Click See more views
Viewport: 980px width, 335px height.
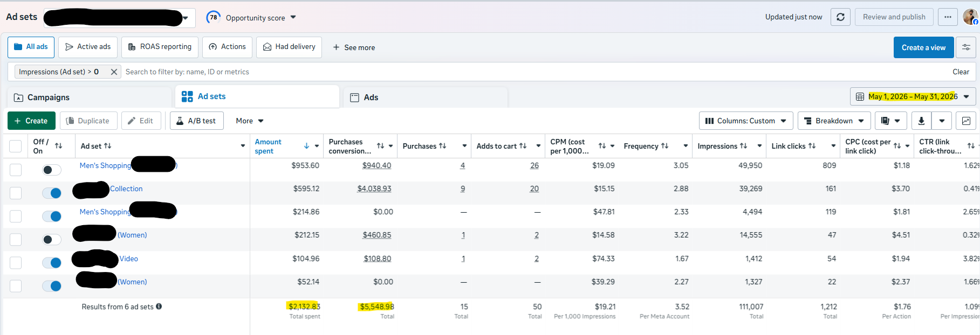click(x=354, y=47)
